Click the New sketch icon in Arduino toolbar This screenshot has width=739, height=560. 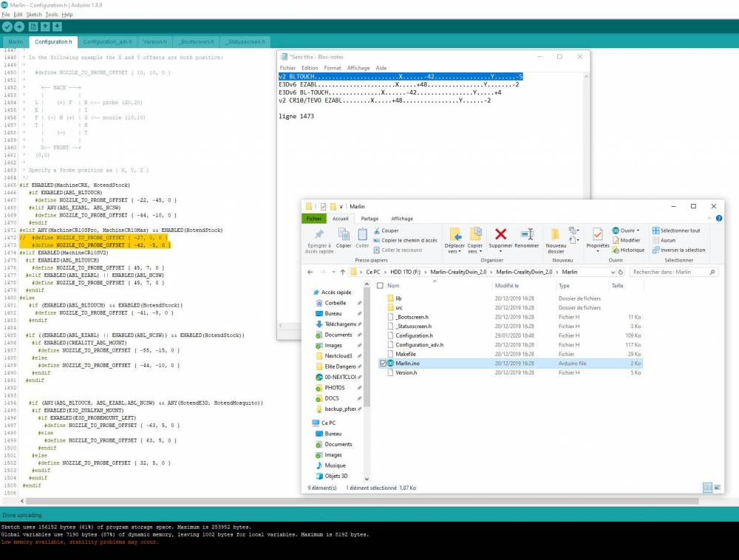33,27
